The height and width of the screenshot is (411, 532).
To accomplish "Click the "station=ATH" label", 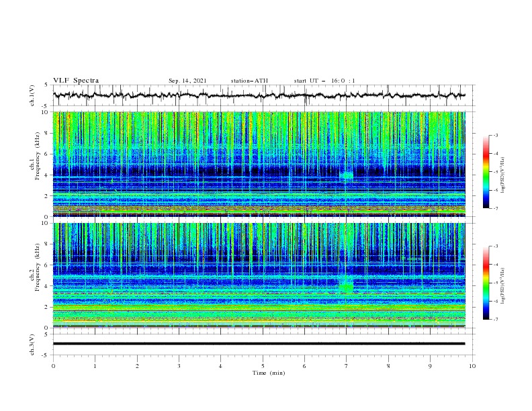I will point(249,81).
